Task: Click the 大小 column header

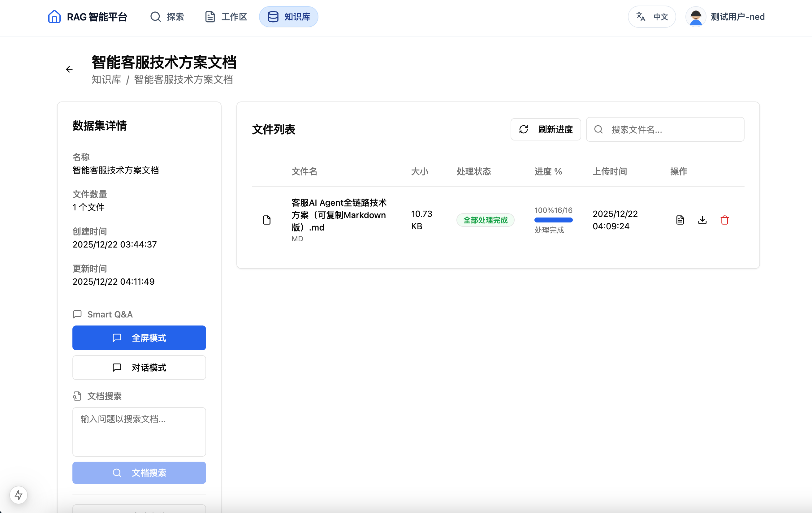Action: (420, 171)
